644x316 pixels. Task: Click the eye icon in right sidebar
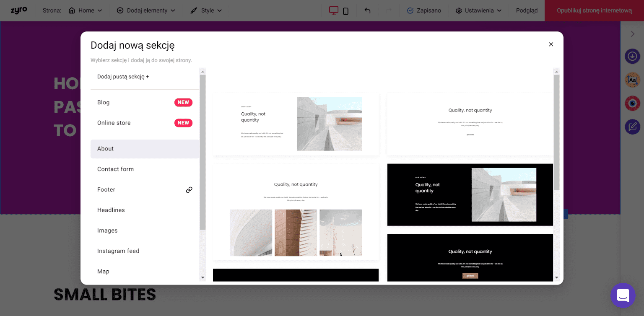point(632,103)
